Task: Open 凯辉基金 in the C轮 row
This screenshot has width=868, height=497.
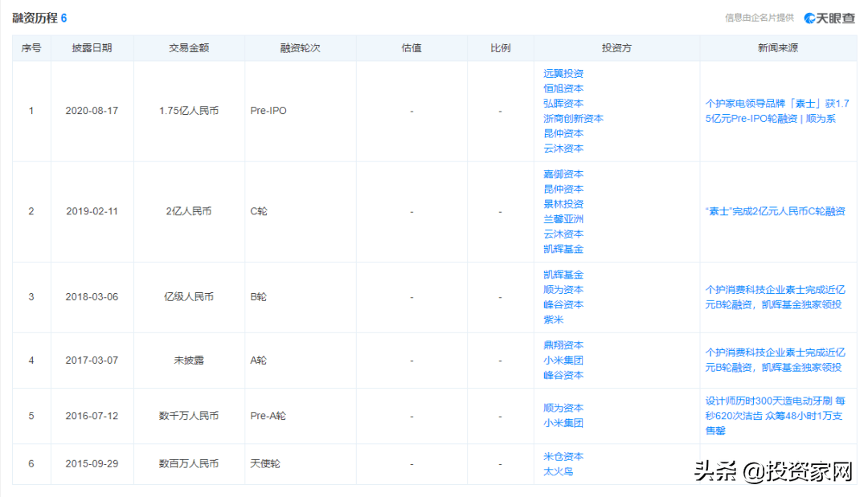Action: coord(563,249)
